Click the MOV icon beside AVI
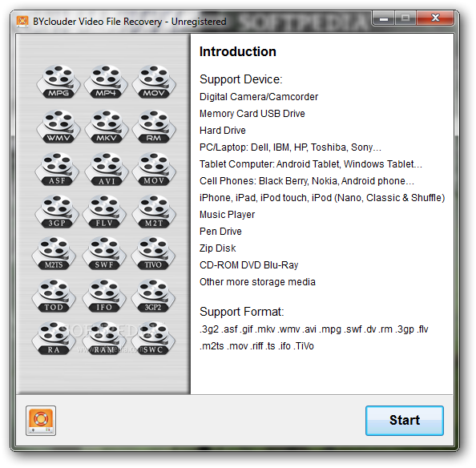This screenshot has width=476, height=468. coord(154,169)
